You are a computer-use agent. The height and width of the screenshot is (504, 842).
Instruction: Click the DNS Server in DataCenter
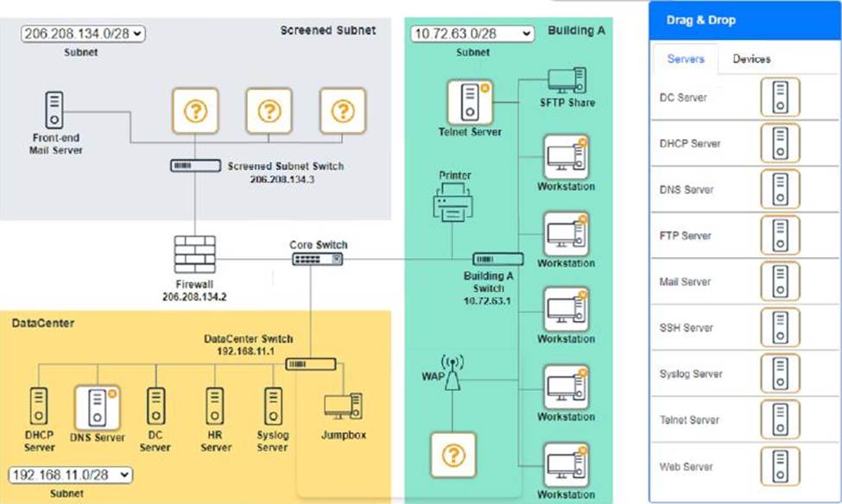coord(98,407)
